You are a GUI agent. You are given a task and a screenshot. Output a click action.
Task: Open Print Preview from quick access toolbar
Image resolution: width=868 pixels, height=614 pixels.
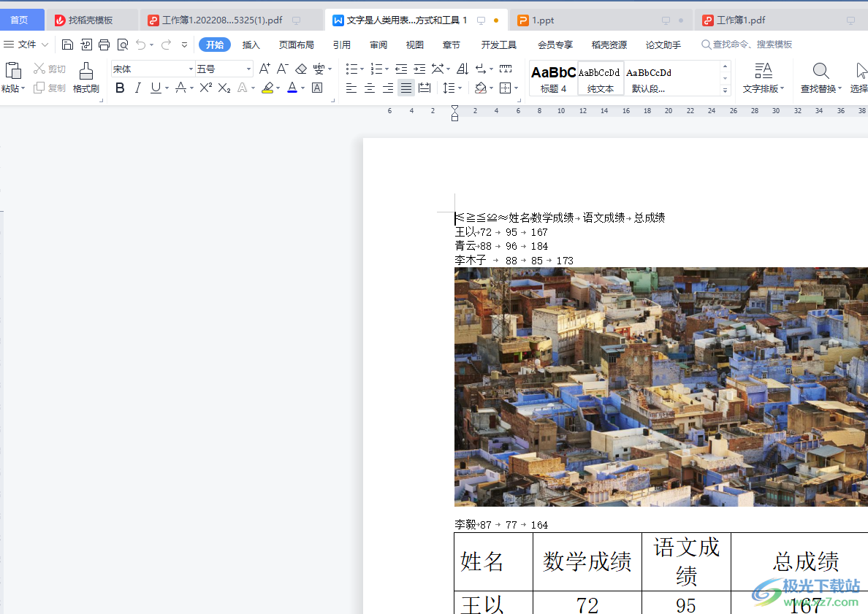coord(123,45)
